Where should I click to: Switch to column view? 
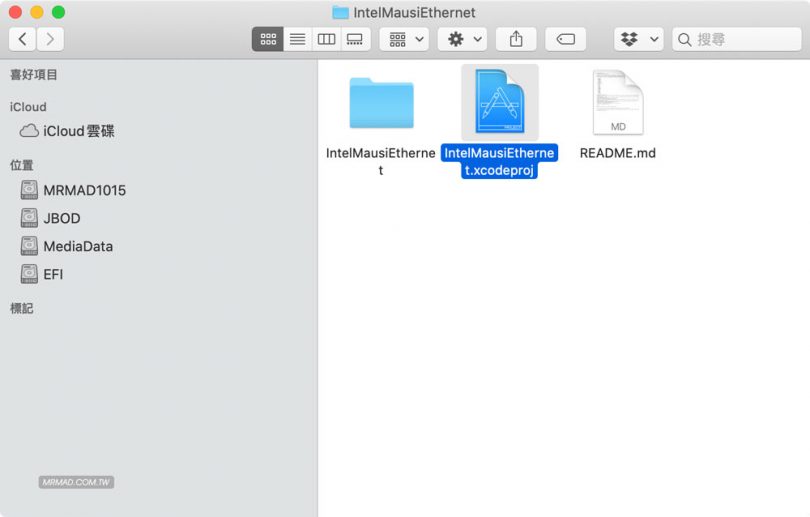click(x=326, y=39)
